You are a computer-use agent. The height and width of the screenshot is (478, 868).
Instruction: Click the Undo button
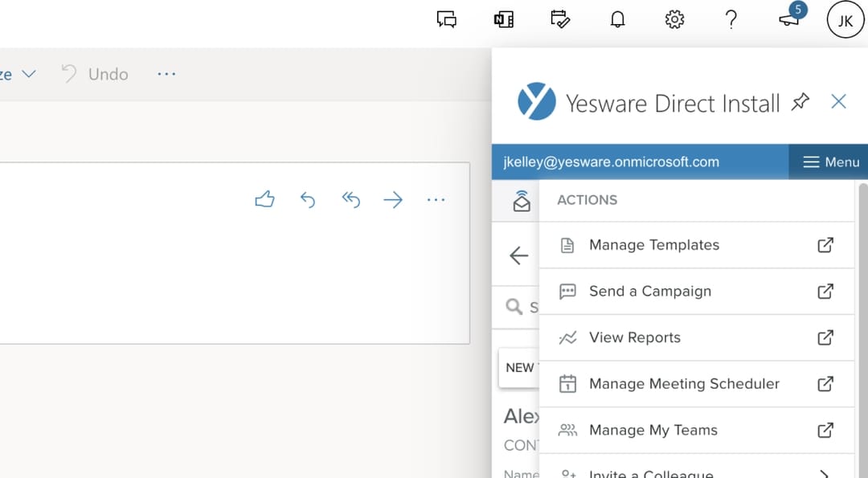coord(95,73)
